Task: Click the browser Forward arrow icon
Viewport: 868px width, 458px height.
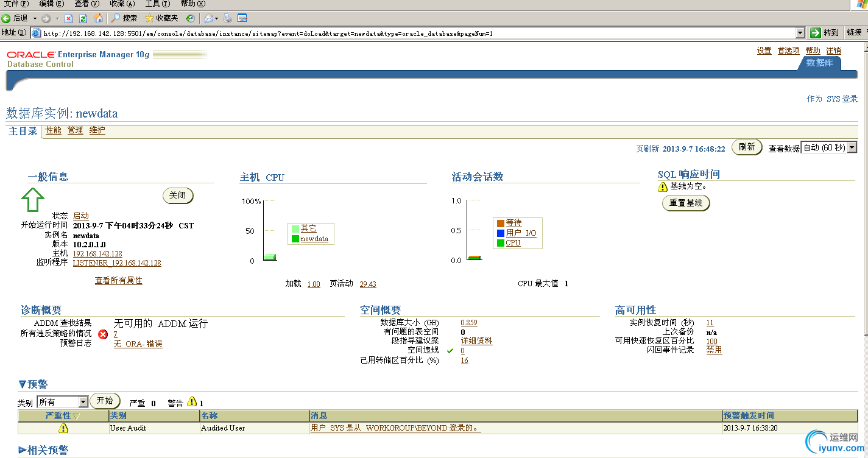Action: (x=46, y=18)
